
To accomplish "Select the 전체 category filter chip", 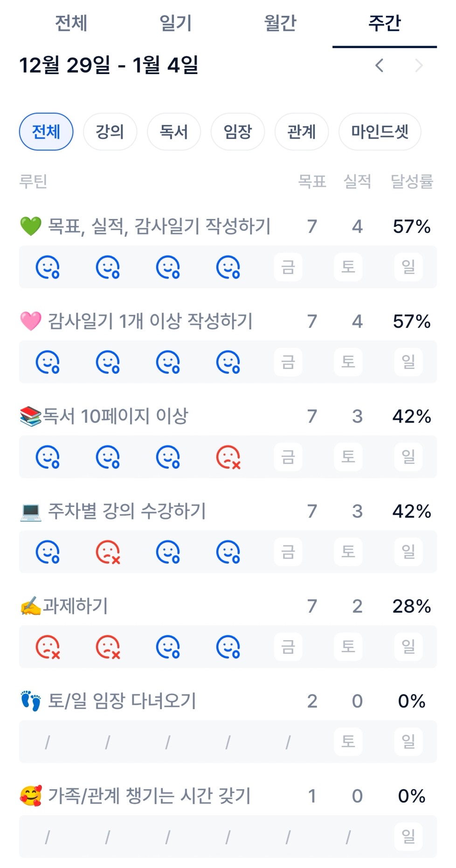I will (x=46, y=132).
